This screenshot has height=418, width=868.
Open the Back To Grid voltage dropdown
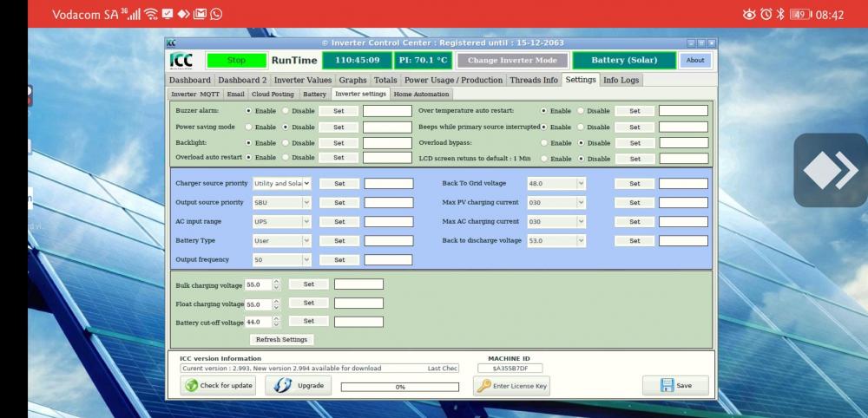pos(581,184)
